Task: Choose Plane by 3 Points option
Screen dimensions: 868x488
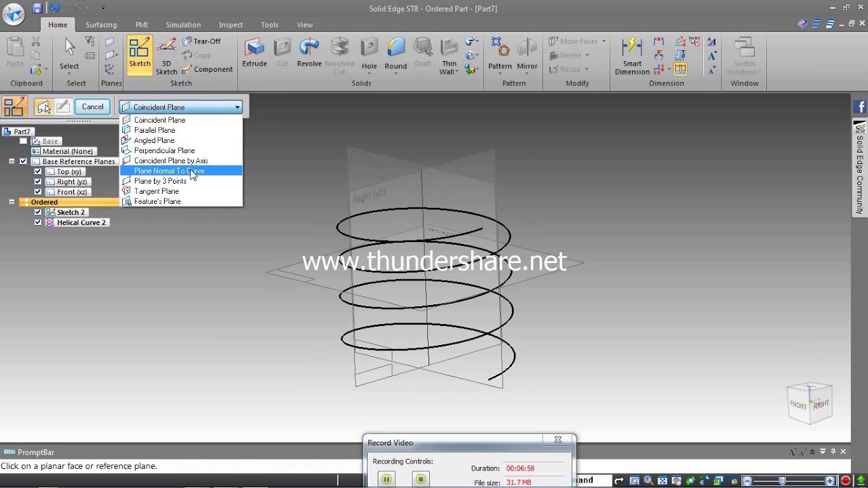Action: [x=181, y=181]
